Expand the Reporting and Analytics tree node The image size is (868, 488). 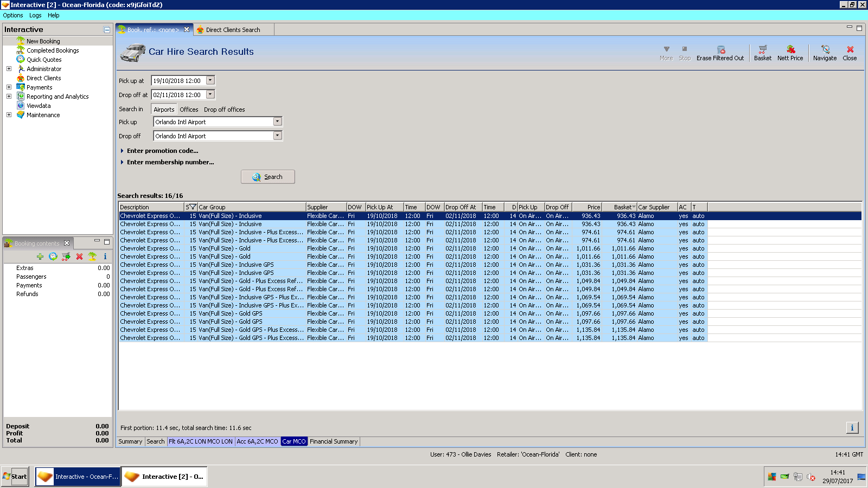(x=9, y=97)
